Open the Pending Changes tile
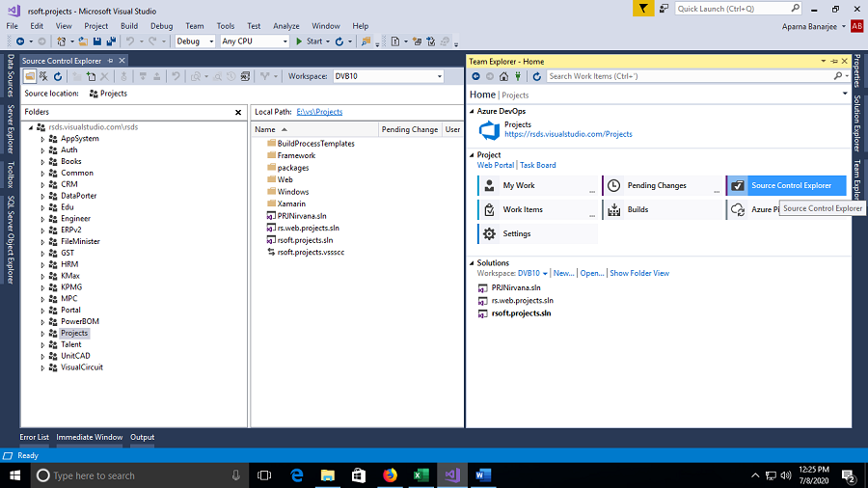Viewport: 868px width, 488px height. 662,185
